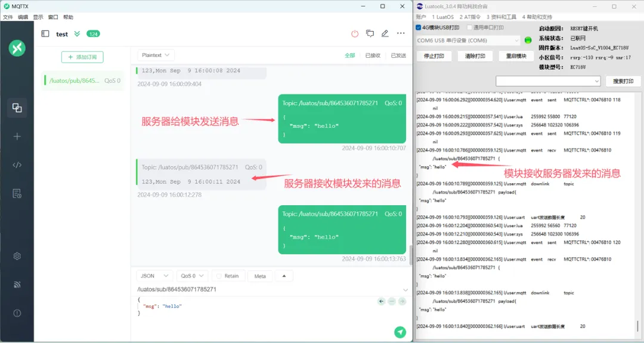Disconnect using the red power icon
The height and width of the screenshot is (343, 644).
(355, 33)
